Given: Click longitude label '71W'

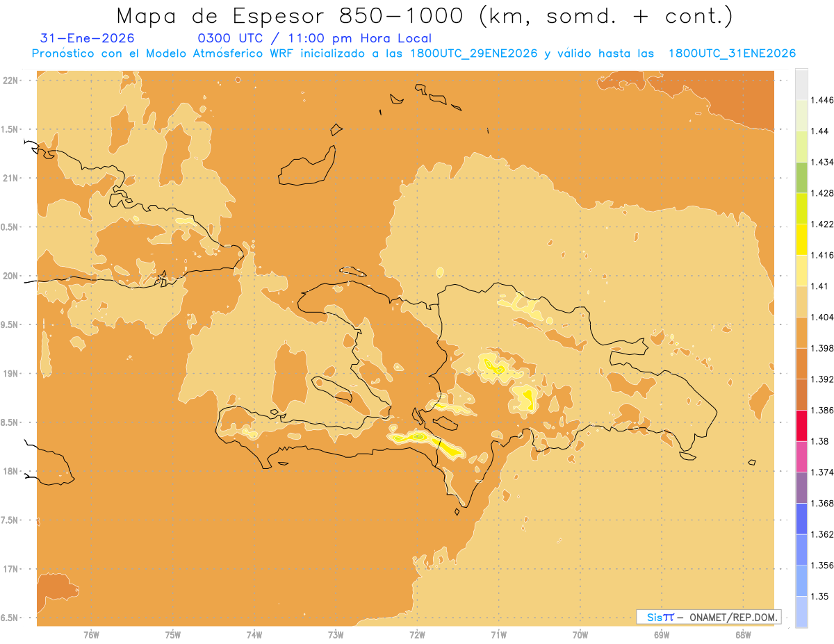Looking at the screenshot, I should click(498, 634).
